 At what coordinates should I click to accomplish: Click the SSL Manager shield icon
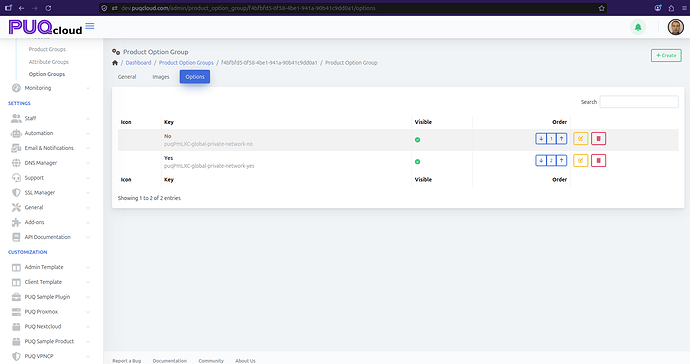pyautogui.click(x=16, y=193)
